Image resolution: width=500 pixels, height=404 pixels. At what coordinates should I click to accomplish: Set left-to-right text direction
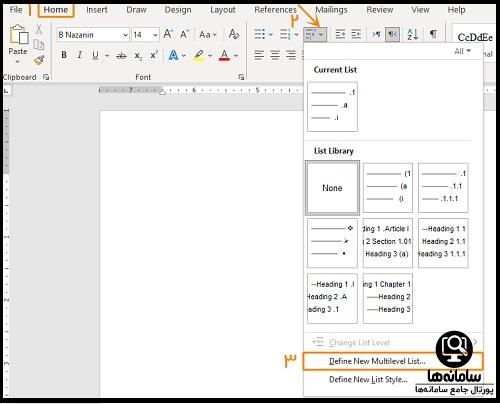pyautogui.click(x=376, y=34)
